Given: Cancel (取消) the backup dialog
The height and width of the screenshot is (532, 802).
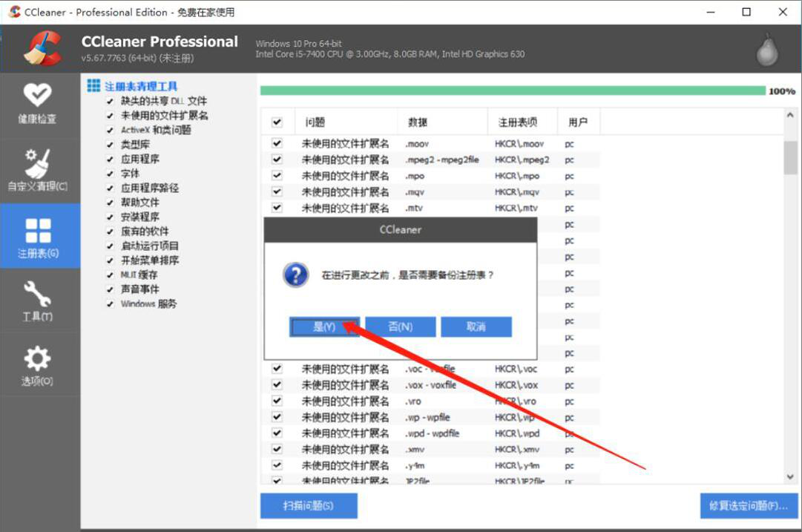Looking at the screenshot, I should (476, 327).
